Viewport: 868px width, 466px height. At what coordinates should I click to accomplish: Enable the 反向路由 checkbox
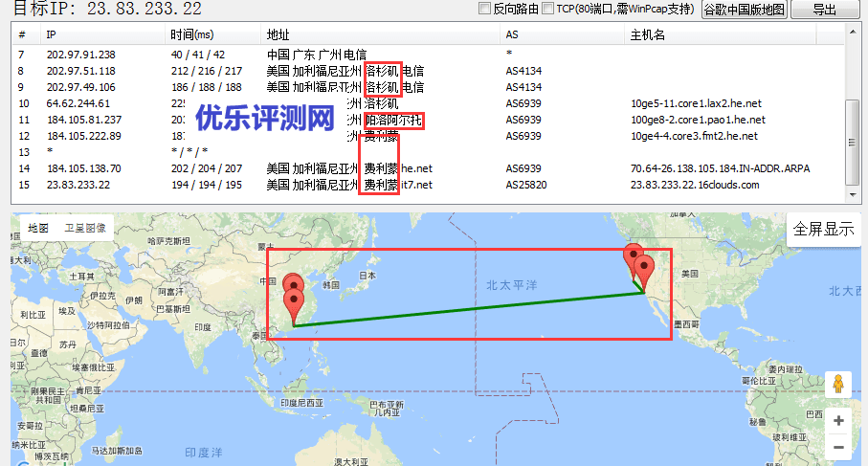point(484,9)
